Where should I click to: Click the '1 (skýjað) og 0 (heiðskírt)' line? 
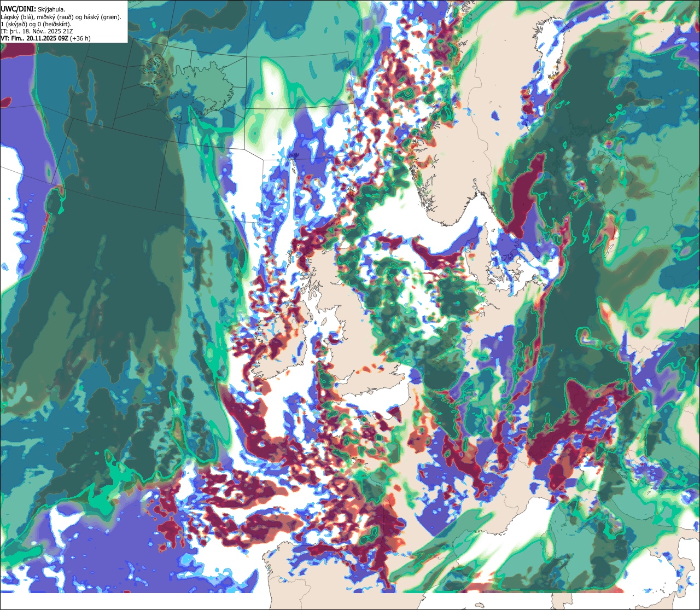[x=36, y=24]
